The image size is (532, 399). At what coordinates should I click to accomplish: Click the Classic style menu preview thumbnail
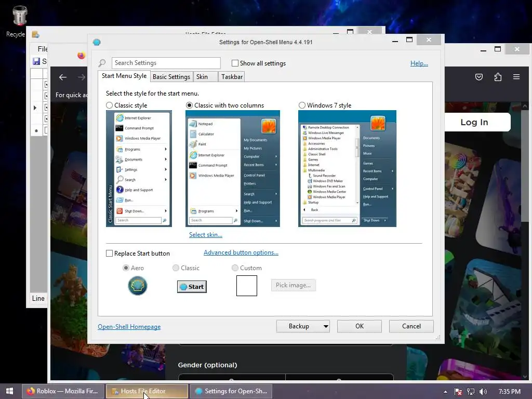139,169
